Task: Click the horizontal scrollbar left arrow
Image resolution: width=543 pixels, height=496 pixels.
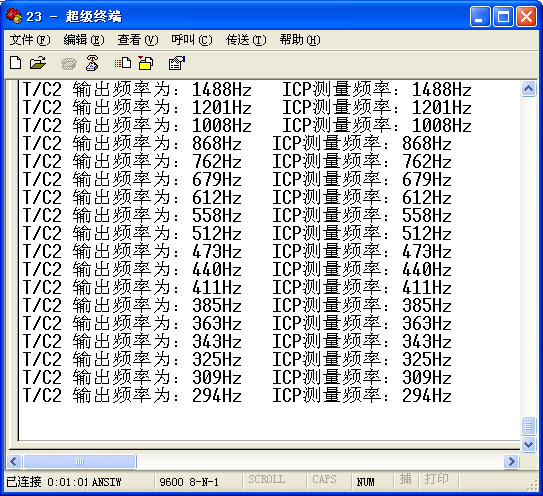Action: [x=14, y=461]
